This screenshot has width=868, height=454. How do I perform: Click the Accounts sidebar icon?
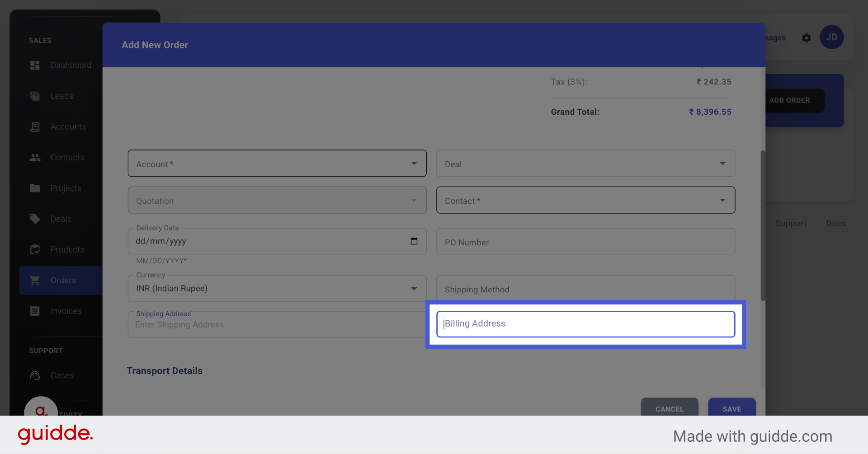coord(35,126)
